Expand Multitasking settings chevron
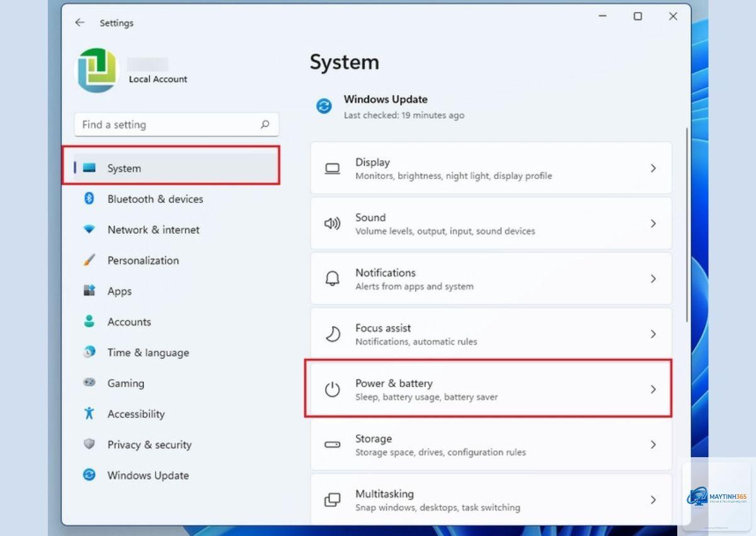Viewport: 756px width, 536px height. [653, 499]
